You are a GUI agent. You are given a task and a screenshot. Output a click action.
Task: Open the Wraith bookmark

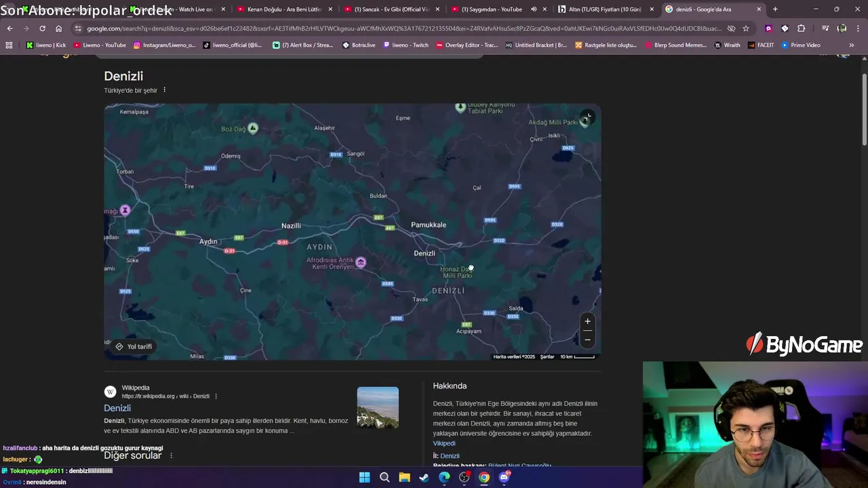pyautogui.click(x=728, y=45)
